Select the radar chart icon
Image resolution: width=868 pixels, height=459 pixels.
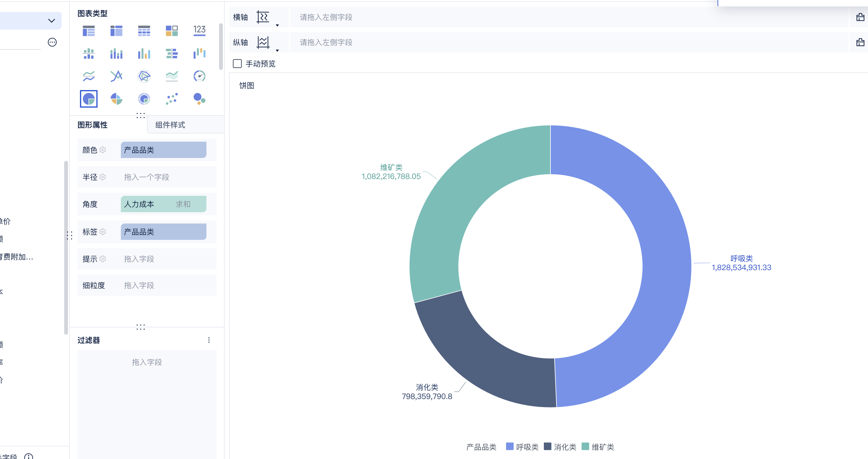[x=144, y=76]
